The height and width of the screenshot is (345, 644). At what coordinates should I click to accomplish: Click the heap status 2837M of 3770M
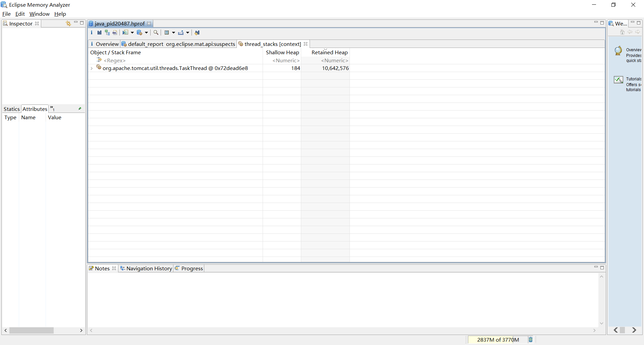tap(498, 340)
